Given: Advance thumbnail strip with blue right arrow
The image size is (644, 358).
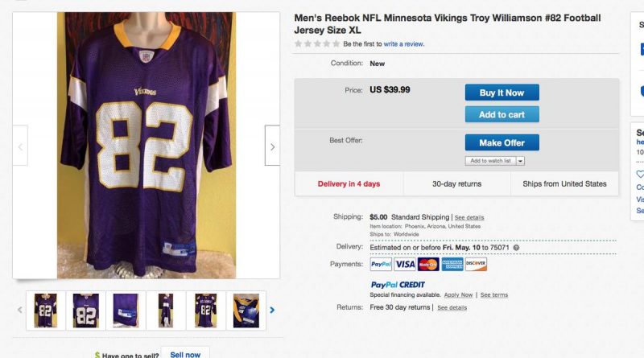Looking at the screenshot, I should coord(272,310).
